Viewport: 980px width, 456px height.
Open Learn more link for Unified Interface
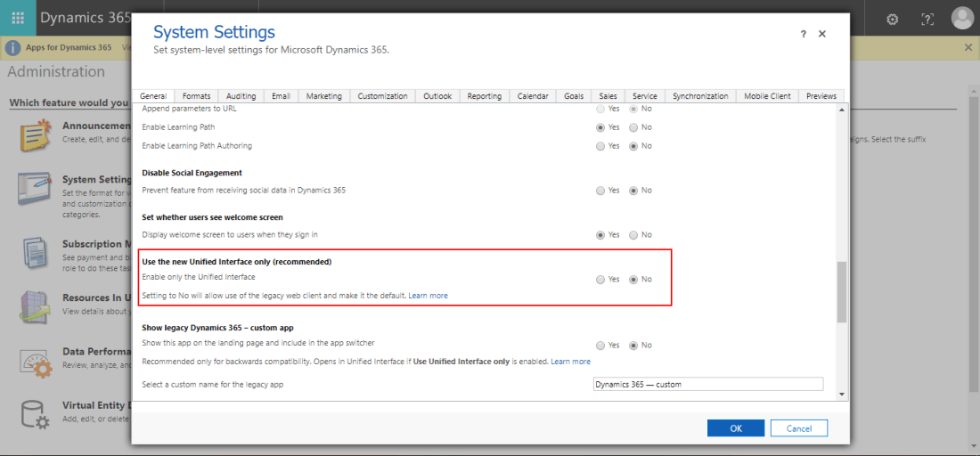(428, 296)
